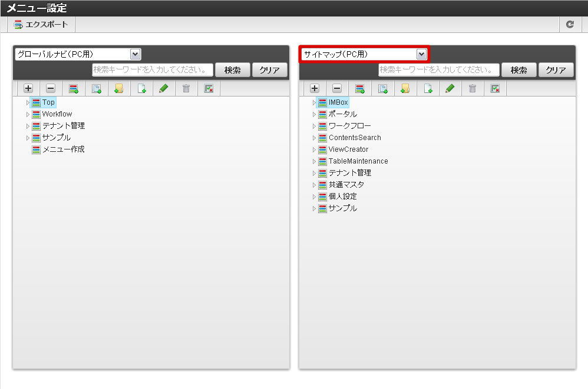Select the 個人設定 tree item
Viewport: 588px width, 389px height.
point(343,197)
